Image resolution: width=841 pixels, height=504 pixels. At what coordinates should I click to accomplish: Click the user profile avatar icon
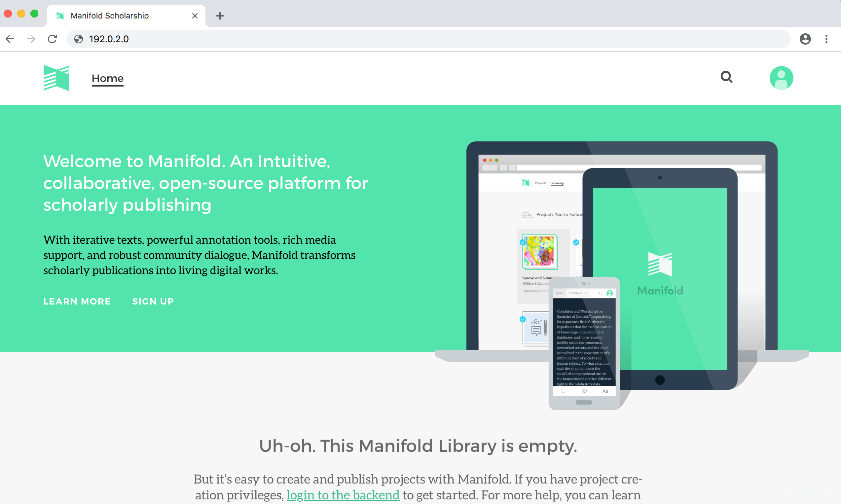click(x=782, y=77)
